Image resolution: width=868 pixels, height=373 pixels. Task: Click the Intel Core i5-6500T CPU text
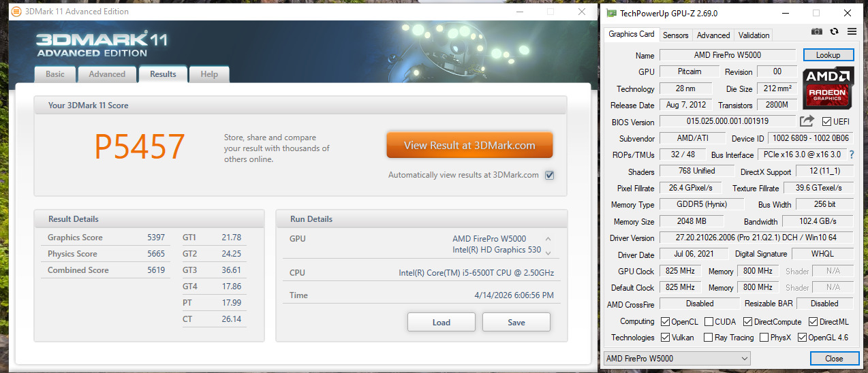pyautogui.click(x=476, y=273)
